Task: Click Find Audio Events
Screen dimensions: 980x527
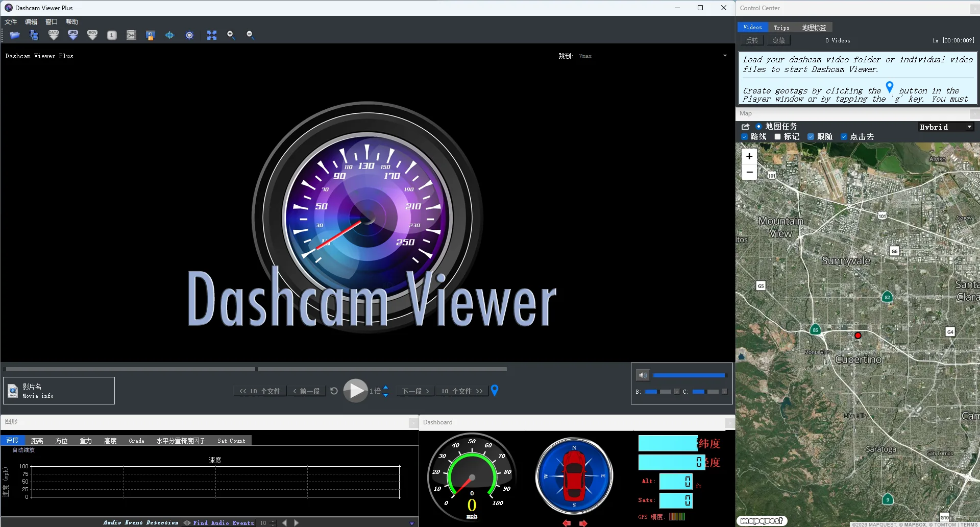Action: coord(224,523)
